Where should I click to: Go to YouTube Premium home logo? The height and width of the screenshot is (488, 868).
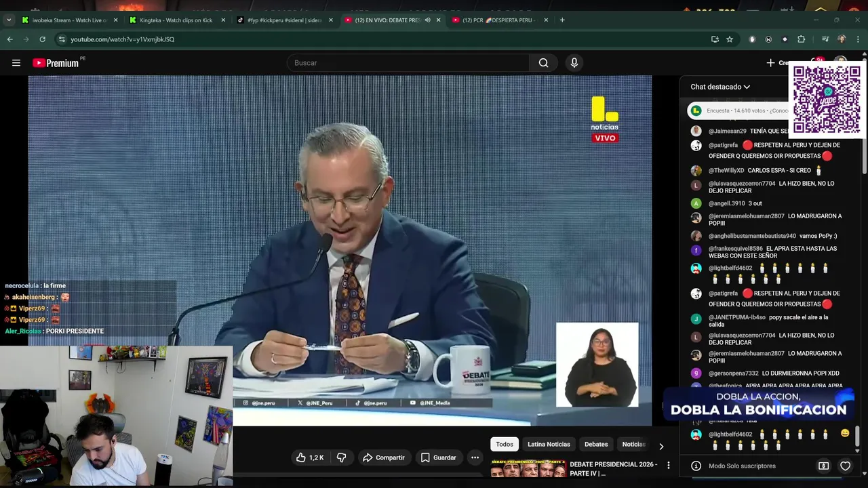coord(56,63)
